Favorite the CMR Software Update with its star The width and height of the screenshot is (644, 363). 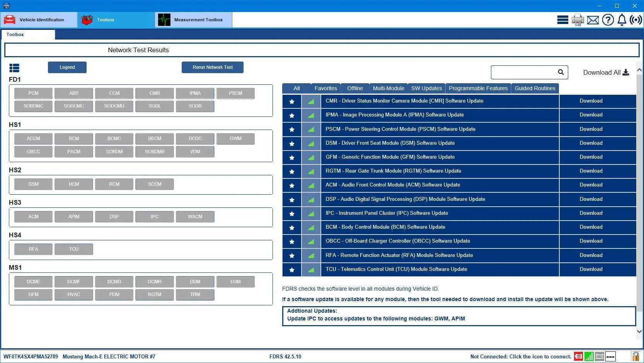(x=292, y=101)
